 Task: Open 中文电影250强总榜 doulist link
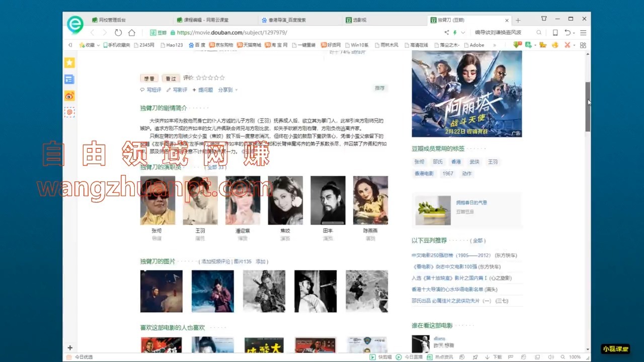[451, 255]
